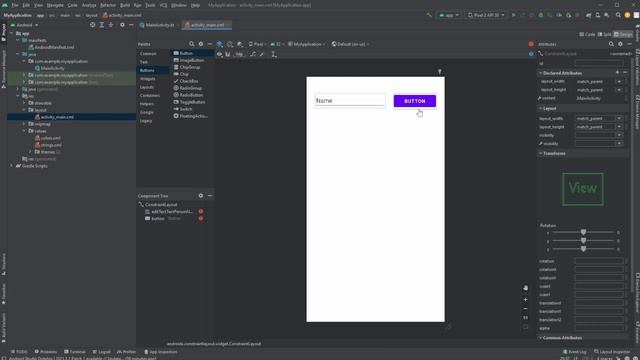Switch editor to Code view
The image size is (640, 360).
tap(587, 35)
